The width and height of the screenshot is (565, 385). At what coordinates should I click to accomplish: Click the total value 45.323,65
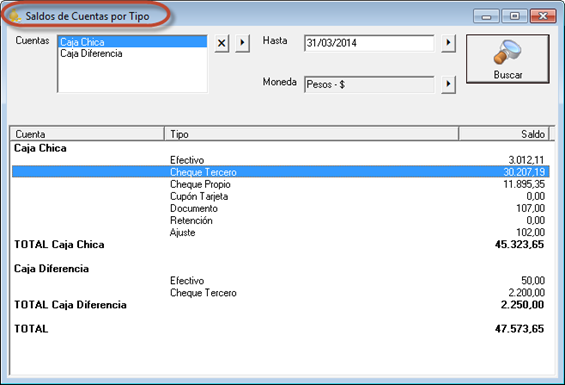tap(519, 244)
